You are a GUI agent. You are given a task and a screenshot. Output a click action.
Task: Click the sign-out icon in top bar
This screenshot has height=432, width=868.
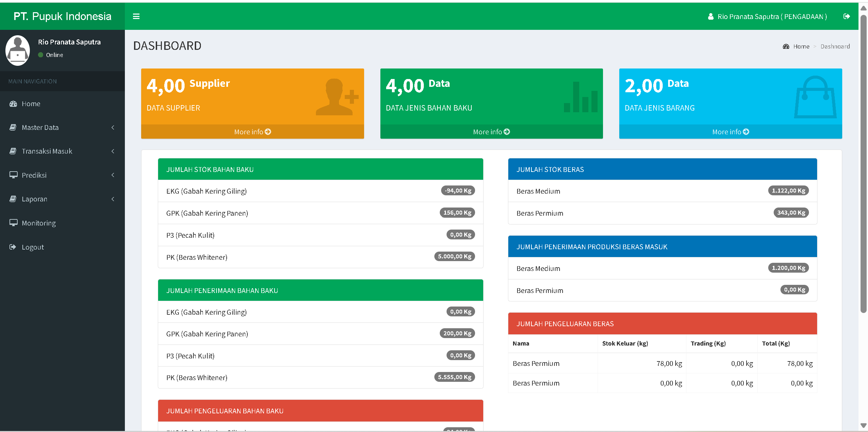pos(847,16)
